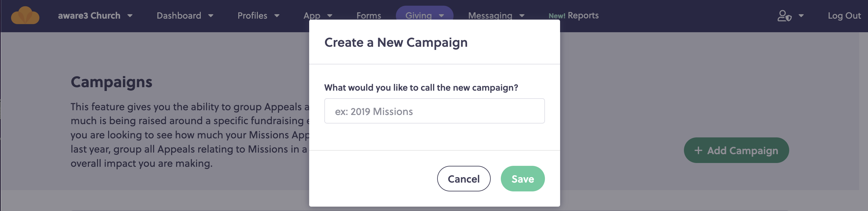Expand the Giving dropdown arrow
The image size is (868, 211).
pos(441,15)
